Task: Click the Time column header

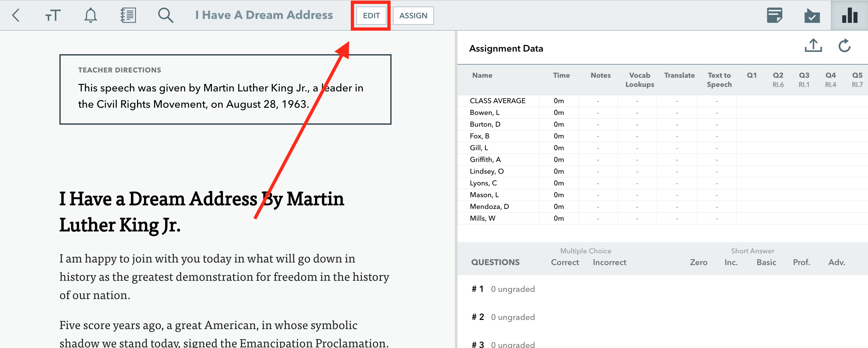Action: 561,75
